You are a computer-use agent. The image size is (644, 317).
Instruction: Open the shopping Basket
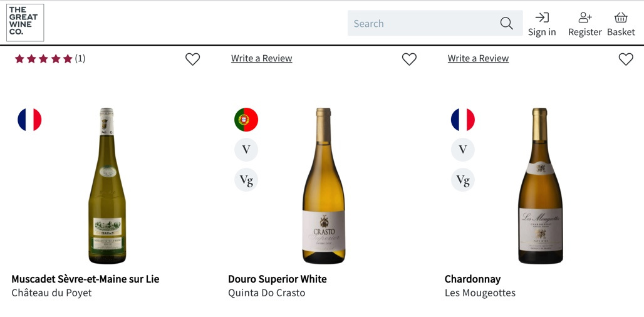620,24
